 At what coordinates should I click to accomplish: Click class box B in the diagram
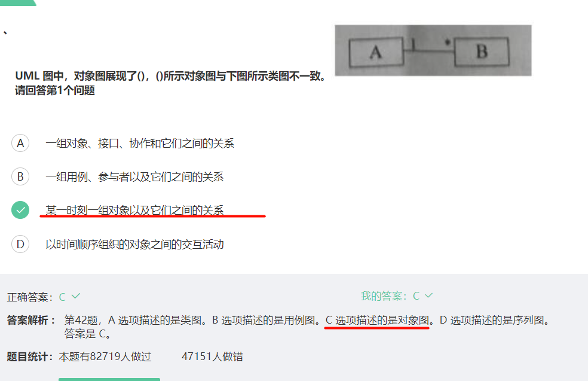click(x=482, y=51)
